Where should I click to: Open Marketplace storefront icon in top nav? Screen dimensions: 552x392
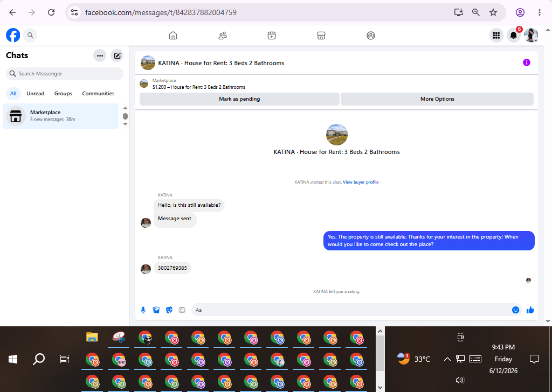pos(321,36)
